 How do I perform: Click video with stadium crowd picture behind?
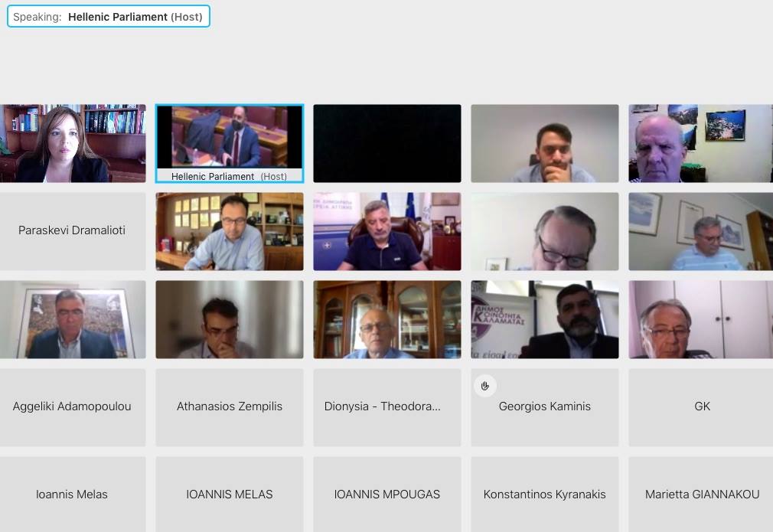click(73, 319)
